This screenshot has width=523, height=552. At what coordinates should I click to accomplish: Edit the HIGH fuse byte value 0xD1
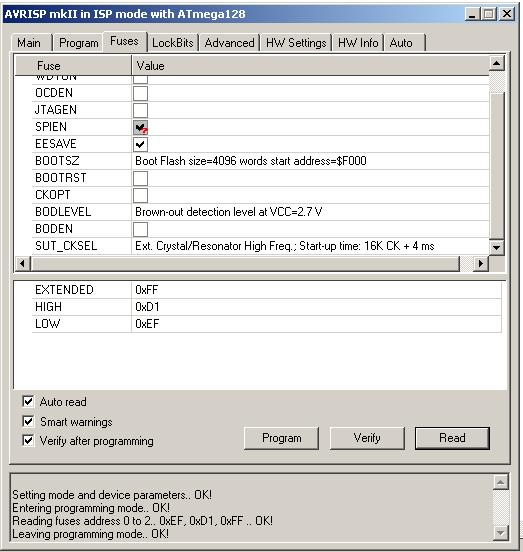click(x=316, y=307)
